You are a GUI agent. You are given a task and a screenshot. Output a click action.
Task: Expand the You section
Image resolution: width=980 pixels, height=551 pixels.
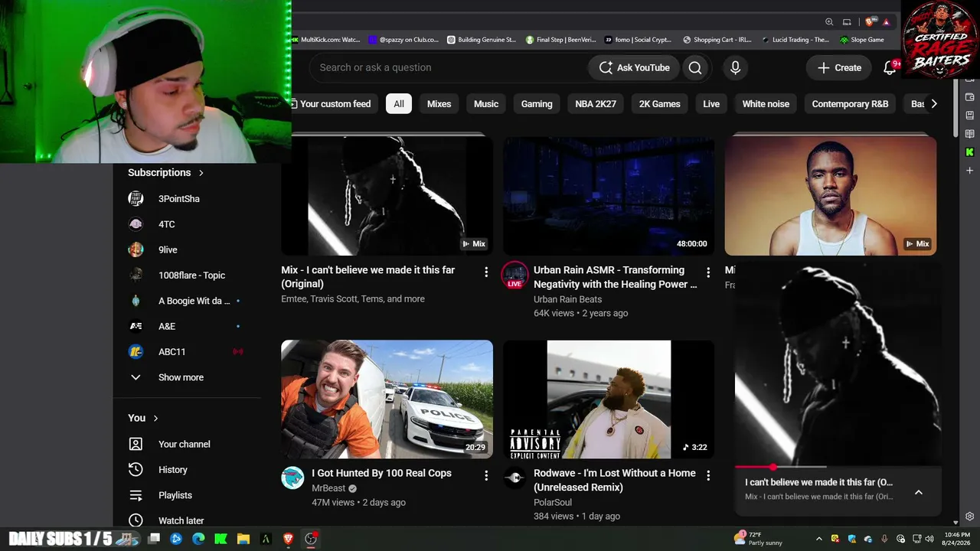[143, 418]
